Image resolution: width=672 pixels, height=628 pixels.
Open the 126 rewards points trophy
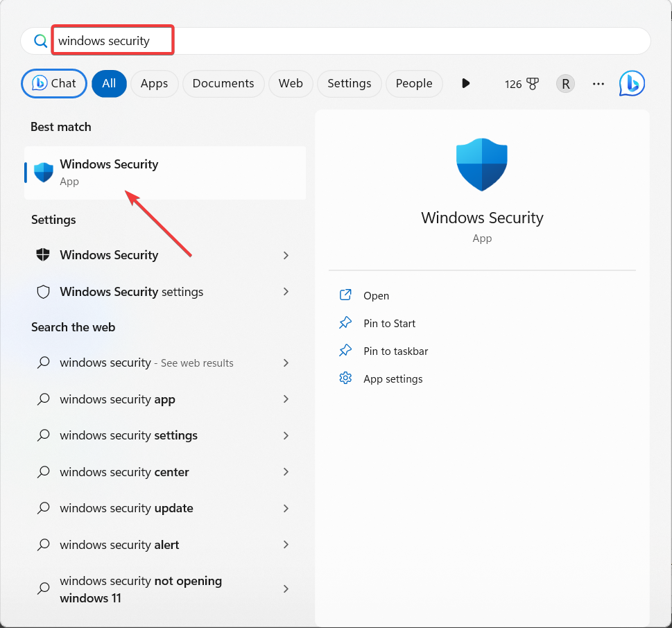522,84
